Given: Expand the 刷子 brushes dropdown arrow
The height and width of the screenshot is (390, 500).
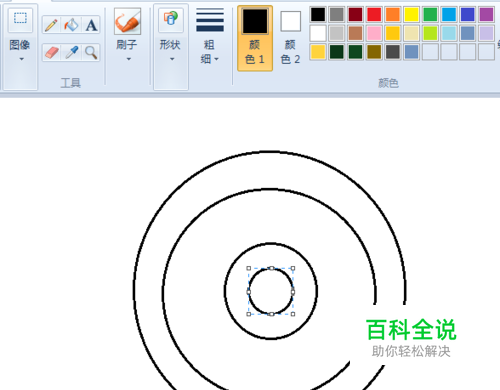Looking at the screenshot, I should point(129,59).
